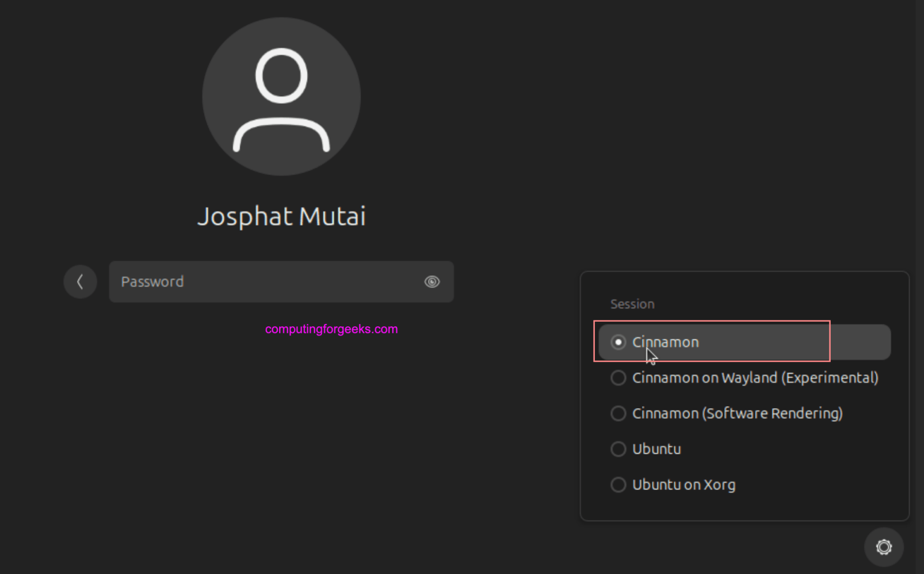This screenshot has width=924, height=574.
Task: Click the Cinnamon radio button dot
Action: 618,341
